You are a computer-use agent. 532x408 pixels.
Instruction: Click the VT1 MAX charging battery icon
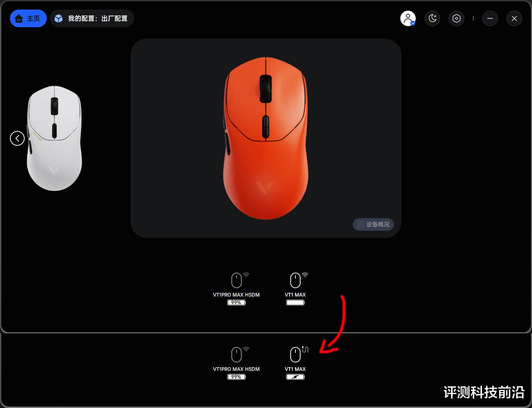[295, 377]
